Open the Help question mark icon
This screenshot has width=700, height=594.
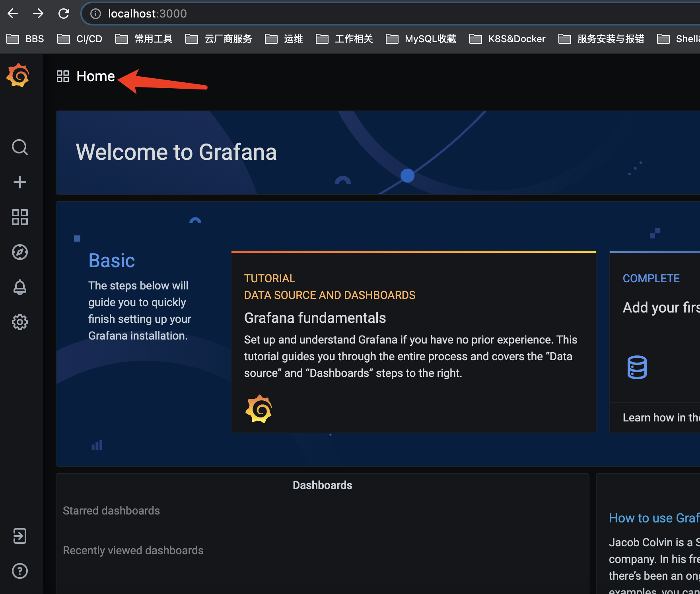click(x=20, y=571)
